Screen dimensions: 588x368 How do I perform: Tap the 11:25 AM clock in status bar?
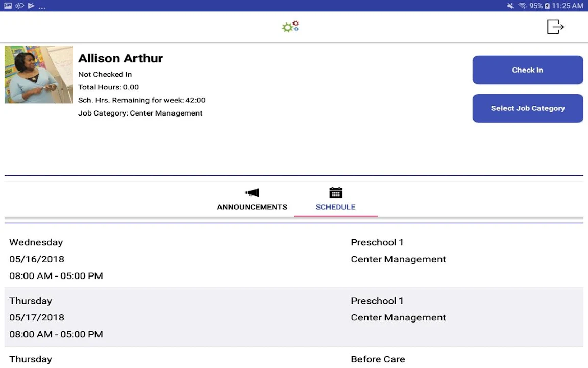tap(568, 6)
